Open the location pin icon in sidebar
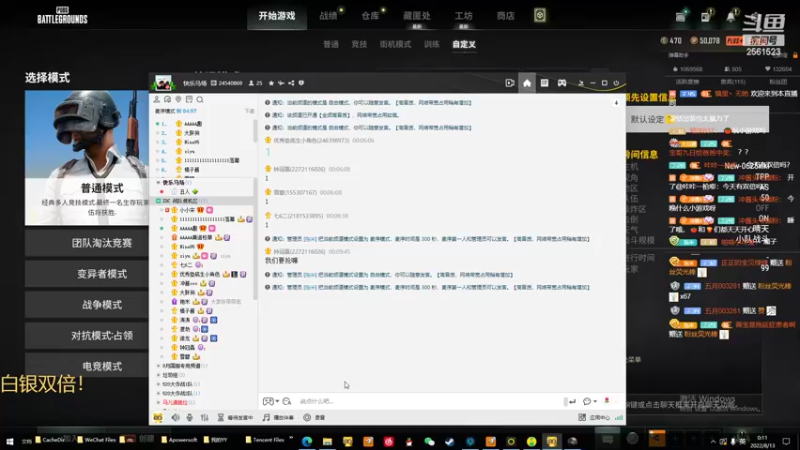Image resolution: width=800 pixels, height=450 pixels. pos(178,99)
